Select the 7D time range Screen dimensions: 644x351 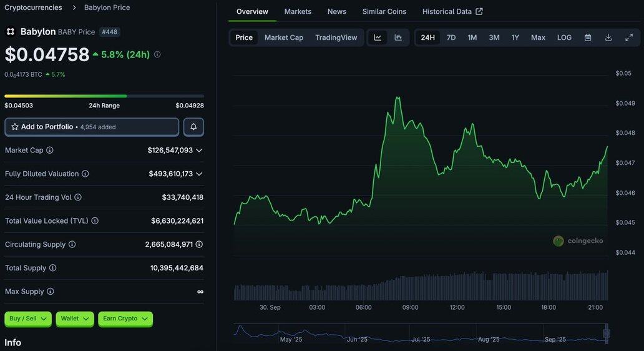[451, 37]
